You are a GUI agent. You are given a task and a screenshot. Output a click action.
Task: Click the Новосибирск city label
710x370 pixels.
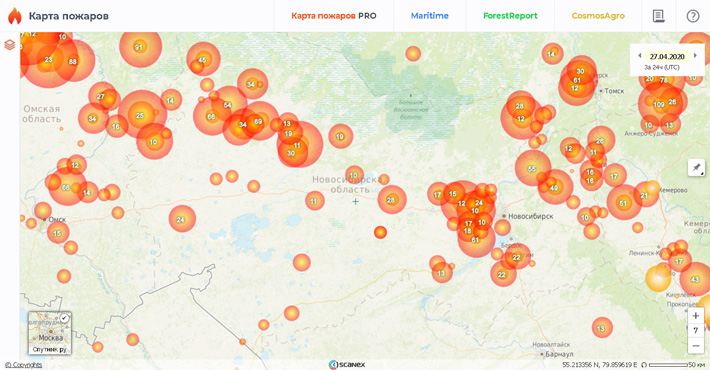click(531, 216)
